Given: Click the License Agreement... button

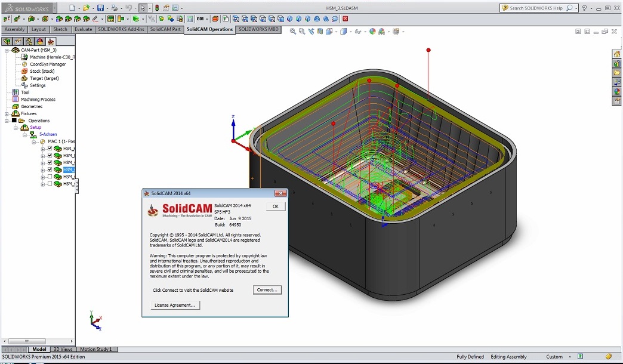Looking at the screenshot, I should click(175, 305).
